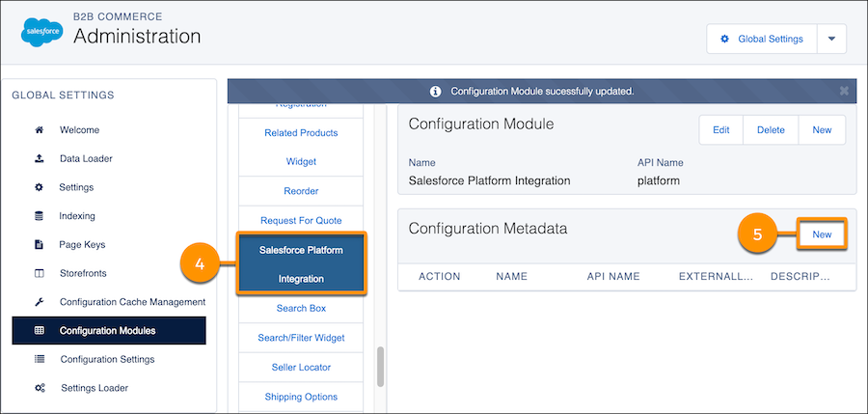This screenshot has height=414, width=868.
Task: Click the module list scrollbar thumb
Action: tap(380, 367)
